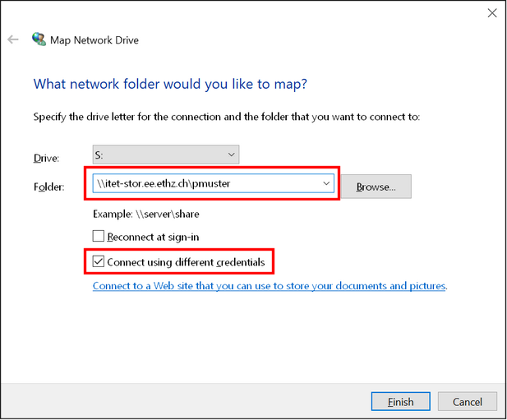Click the 'Map Network Drive' title text
Screen dimensions: 507x420
pyautogui.click(x=94, y=40)
